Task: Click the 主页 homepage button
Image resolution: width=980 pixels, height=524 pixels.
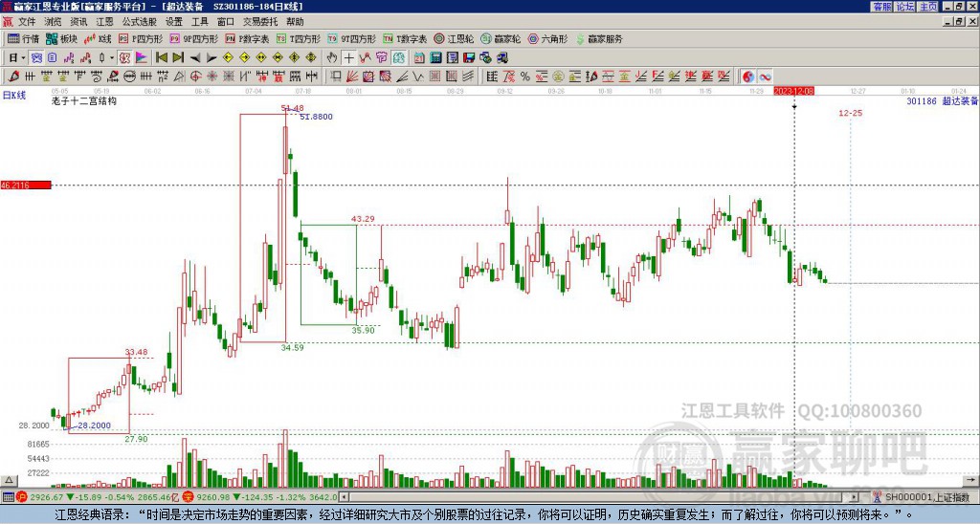Action: (x=928, y=7)
